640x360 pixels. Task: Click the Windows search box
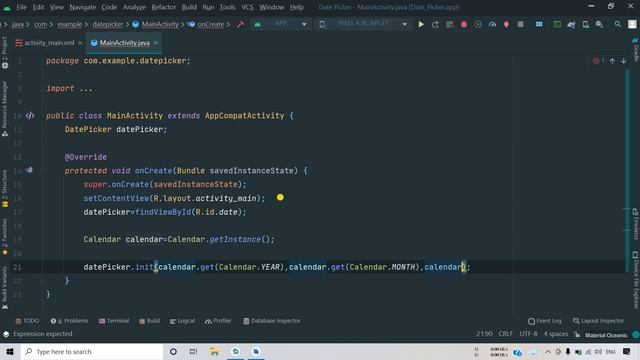coord(92,351)
